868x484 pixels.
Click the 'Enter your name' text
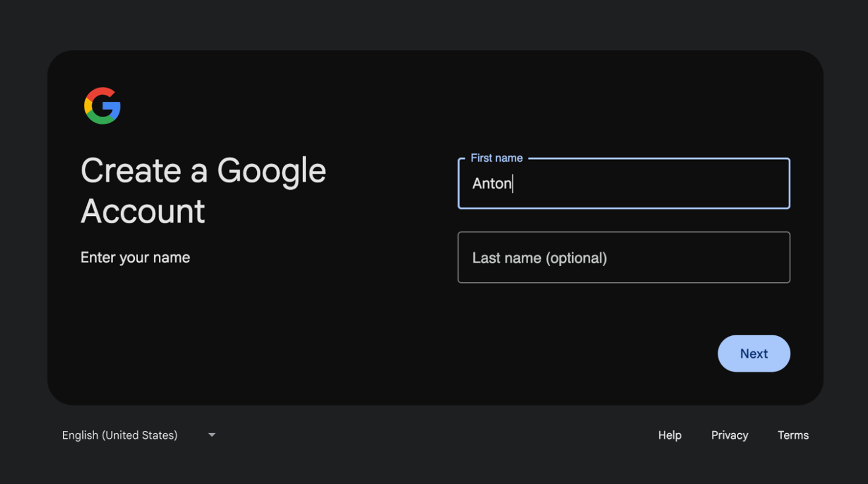pos(135,258)
